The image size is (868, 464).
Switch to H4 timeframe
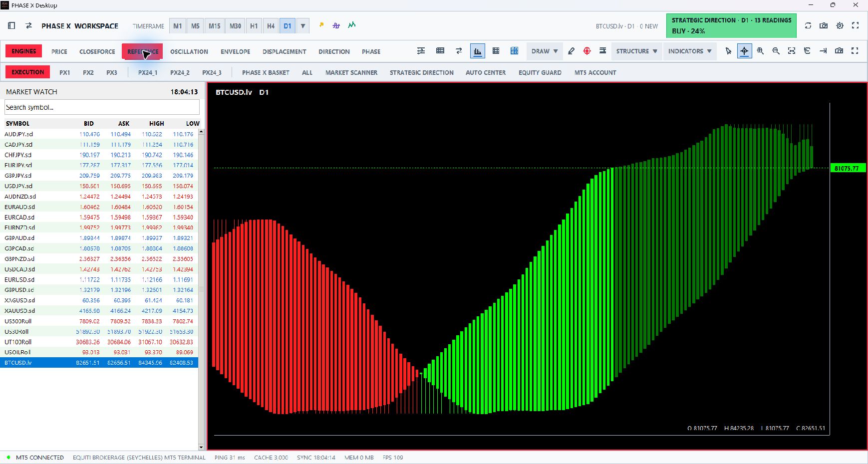pos(271,26)
